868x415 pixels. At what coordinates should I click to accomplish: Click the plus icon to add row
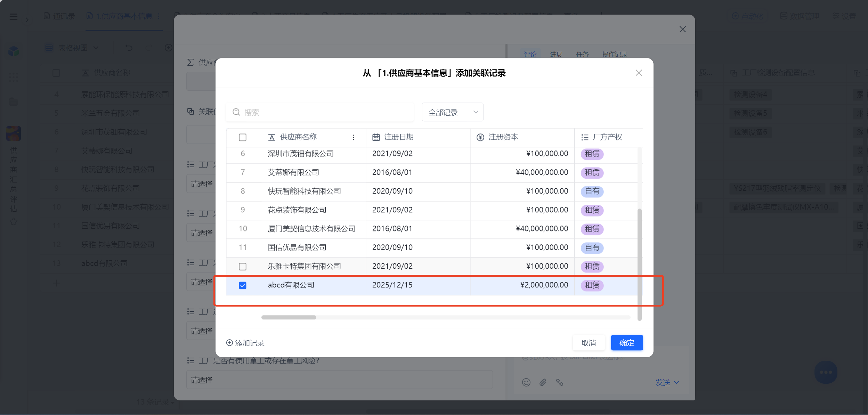[x=56, y=283]
